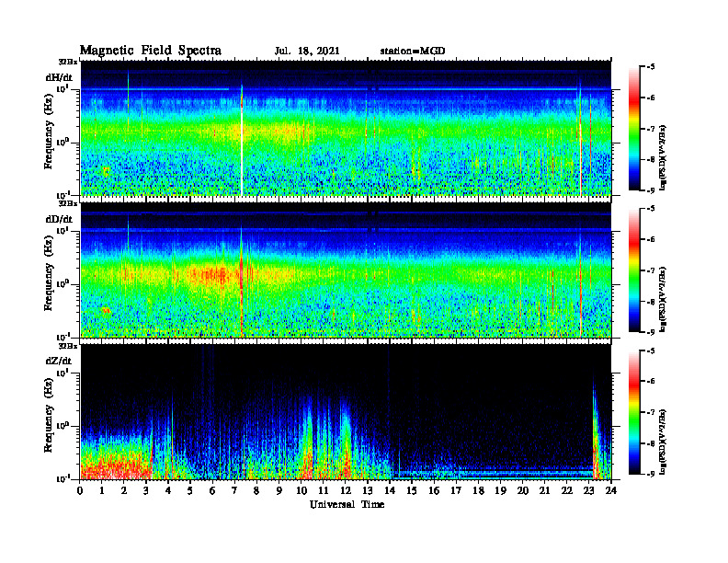
Task: Click the "Universal Time" axis label
Action: click(347, 504)
